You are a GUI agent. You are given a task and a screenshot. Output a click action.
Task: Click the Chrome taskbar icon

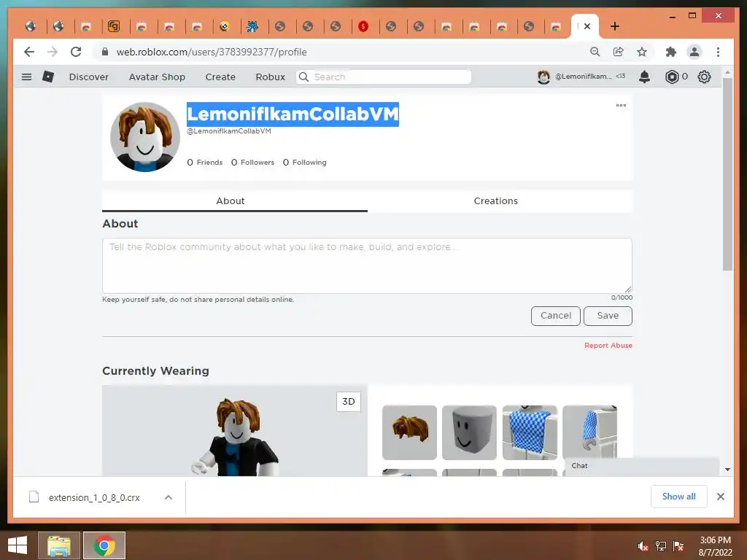[x=104, y=545]
